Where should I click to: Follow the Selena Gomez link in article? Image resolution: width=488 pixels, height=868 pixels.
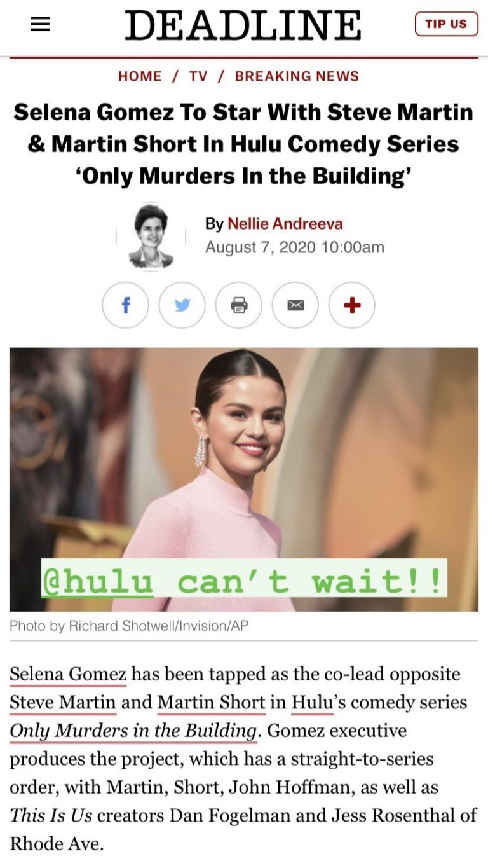[68, 674]
